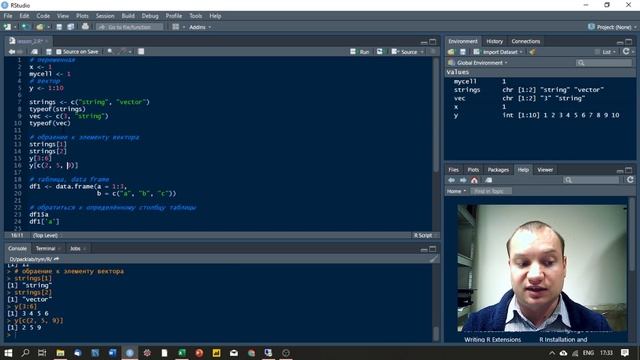Open the (Top Level) scope selector
Screen dimensions: 640x360
click(x=45, y=236)
